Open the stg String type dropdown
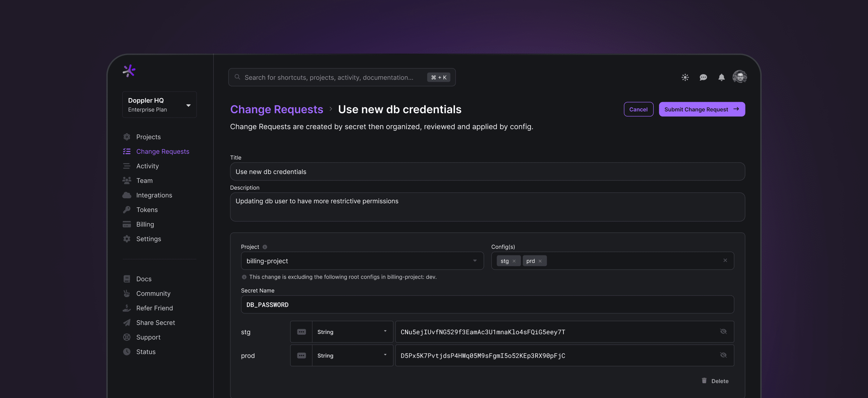 coord(352,332)
